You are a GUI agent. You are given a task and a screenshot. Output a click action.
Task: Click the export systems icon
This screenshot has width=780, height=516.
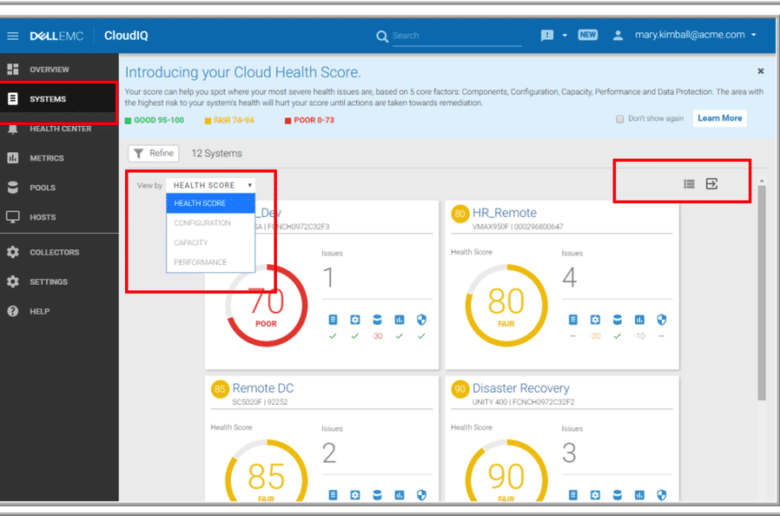click(712, 184)
